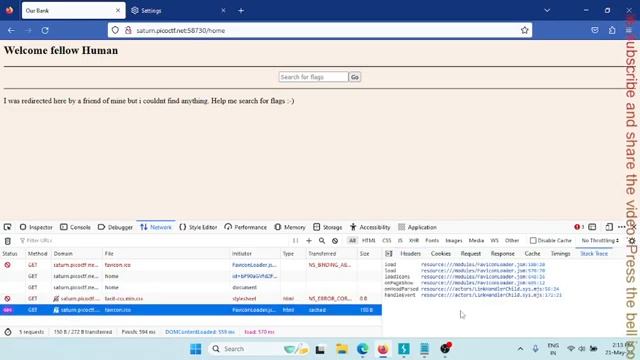Viewport: 640px width, 360px height.
Task: Open loadIcons FaviconLoader stack trace link
Action: coord(483,276)
